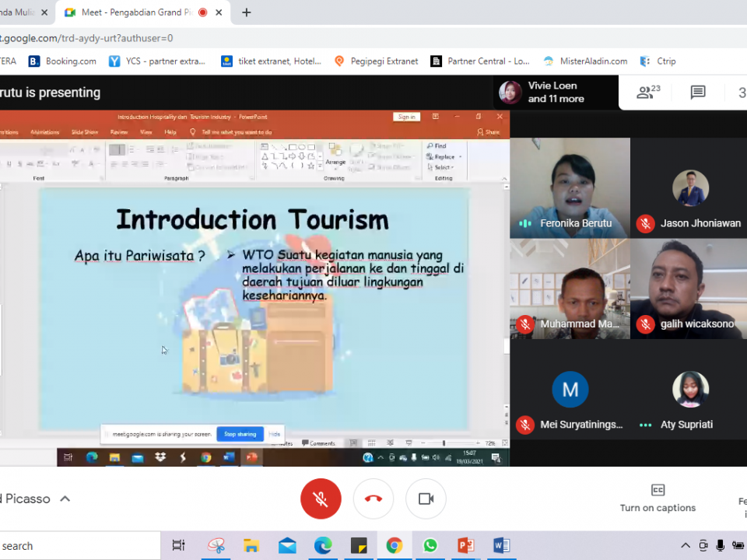Screen dimensions: 747x560
Task: Open the Select dropdown in Editing
Action: (440, 167)
